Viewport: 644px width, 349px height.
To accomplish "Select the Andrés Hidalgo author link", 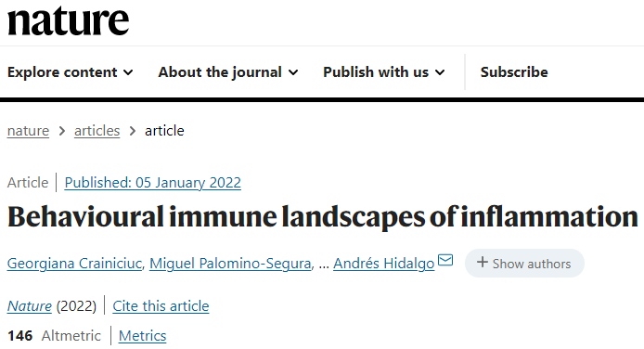I will pos(383,264).
